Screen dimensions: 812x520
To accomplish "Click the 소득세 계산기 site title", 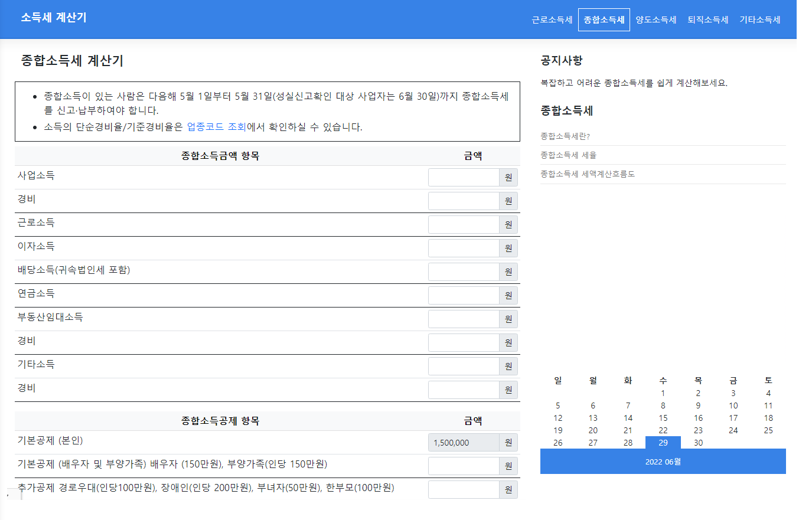I will click(x=54, y=18).
